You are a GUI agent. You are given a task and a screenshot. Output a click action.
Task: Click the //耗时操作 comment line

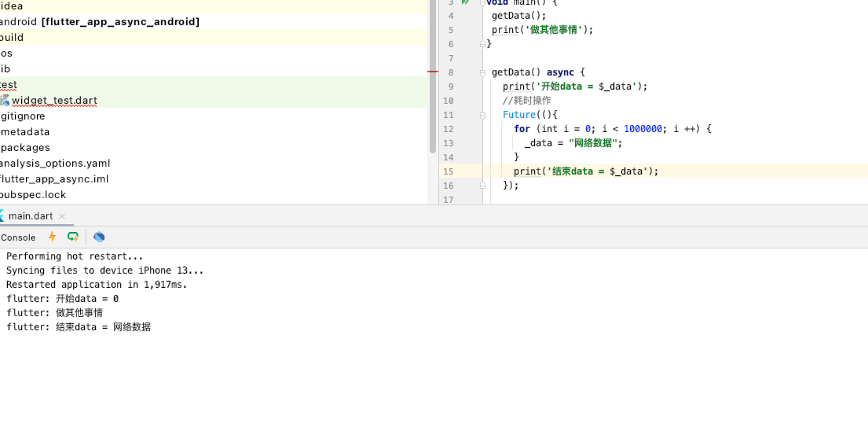point(526,101)
